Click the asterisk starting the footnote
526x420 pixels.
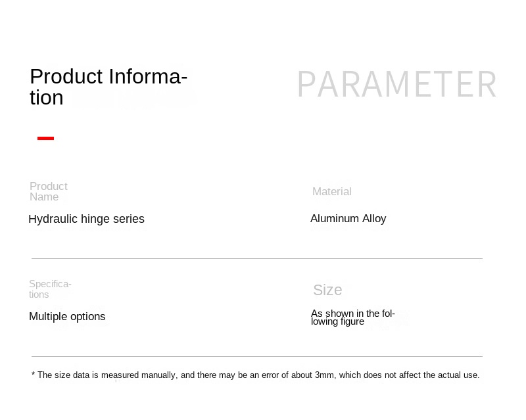point(34,375)
